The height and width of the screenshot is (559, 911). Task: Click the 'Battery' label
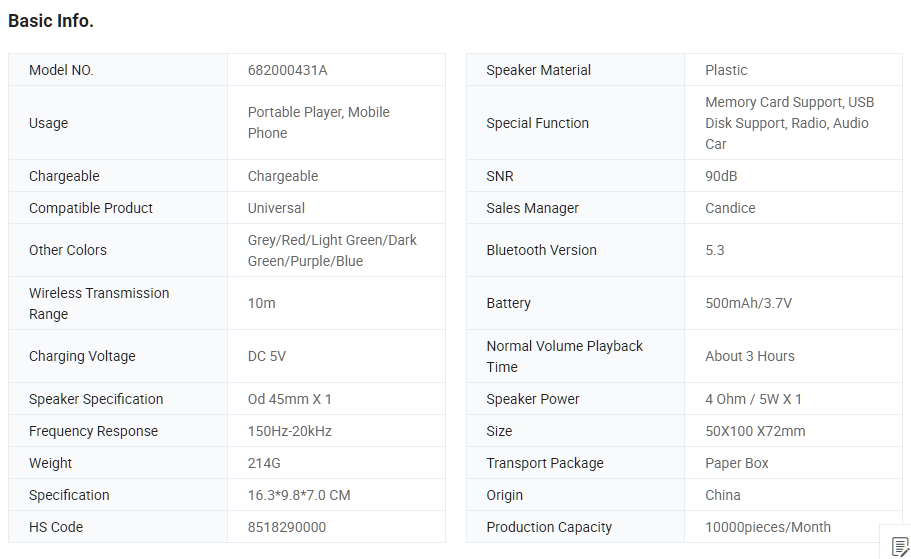pyautogui.click(x=509, y=303)
